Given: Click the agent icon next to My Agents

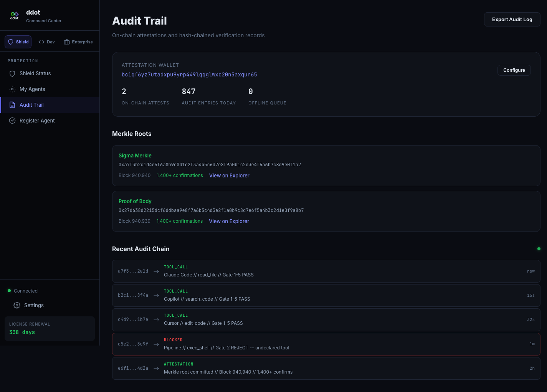Looking at the screenshot, I should (12, 89).
